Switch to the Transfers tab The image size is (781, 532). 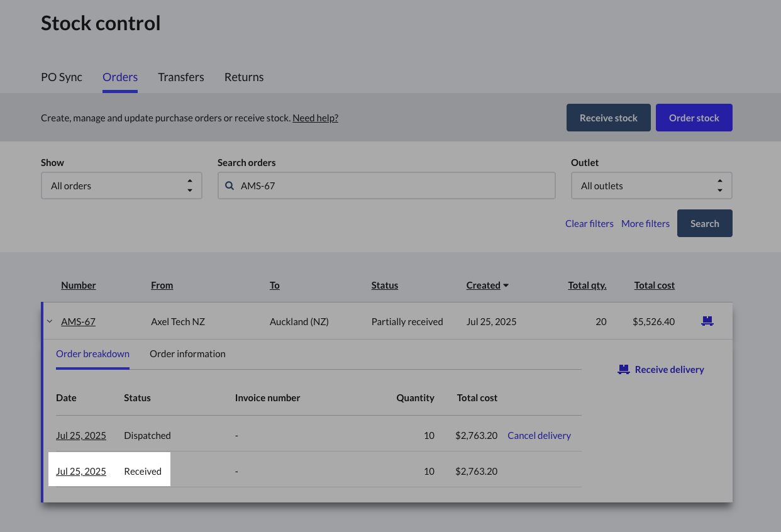click(181, 77)
